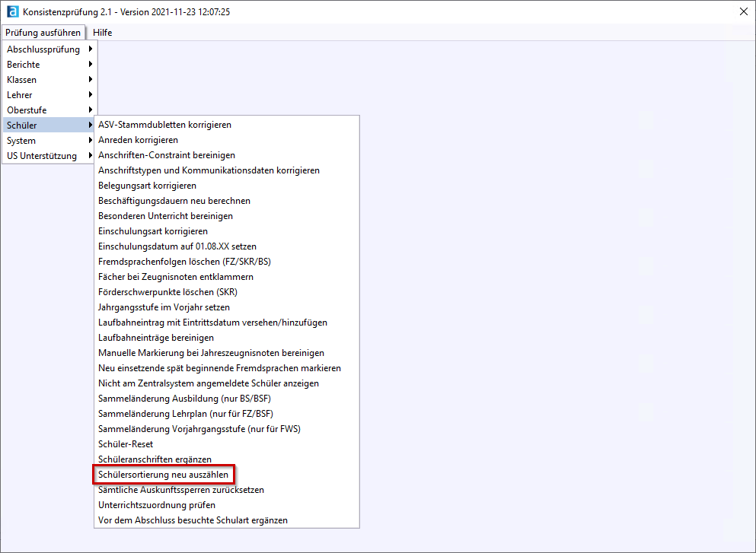Click the Konsistenzprüfung app icon in title bar
Screen dimensions: 756x553
tap(12, 11)
